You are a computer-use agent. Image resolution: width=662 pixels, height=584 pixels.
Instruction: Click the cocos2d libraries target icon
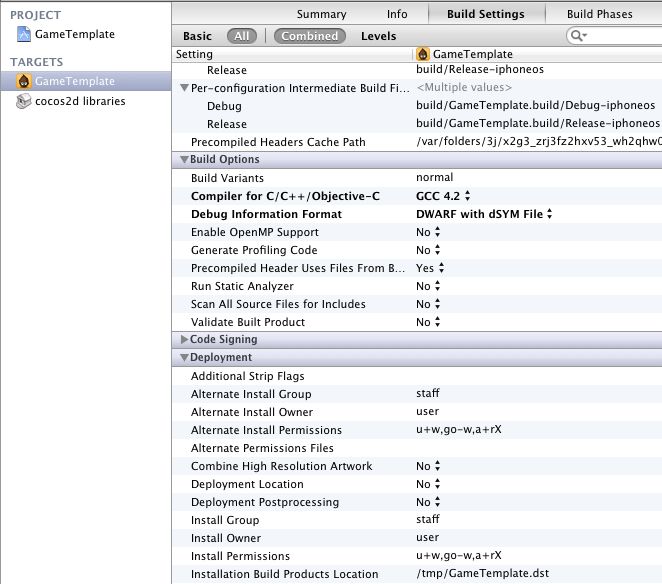(24, 101)
